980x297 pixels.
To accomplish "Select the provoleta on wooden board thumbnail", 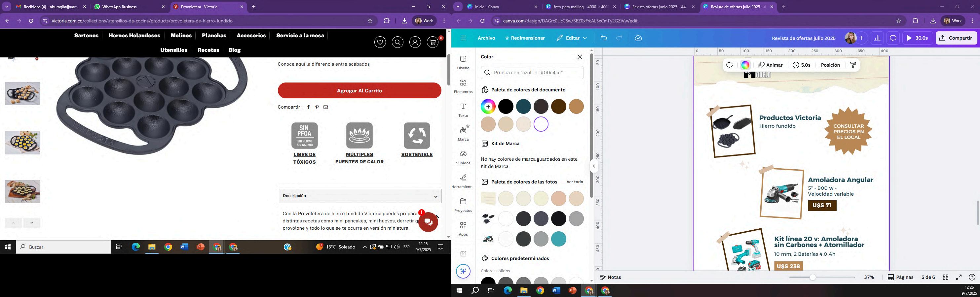I will [22, 192].
